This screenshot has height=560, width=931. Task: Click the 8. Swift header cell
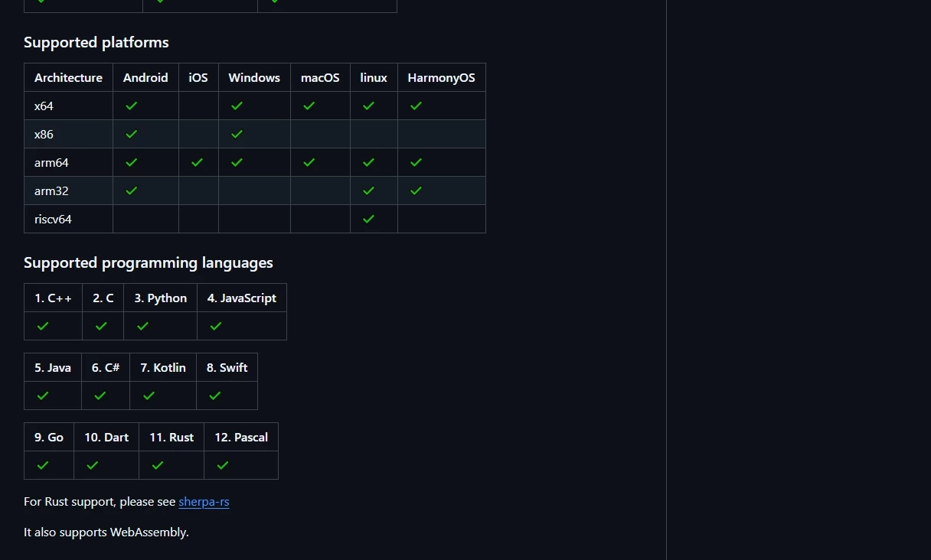pos(227,368)
